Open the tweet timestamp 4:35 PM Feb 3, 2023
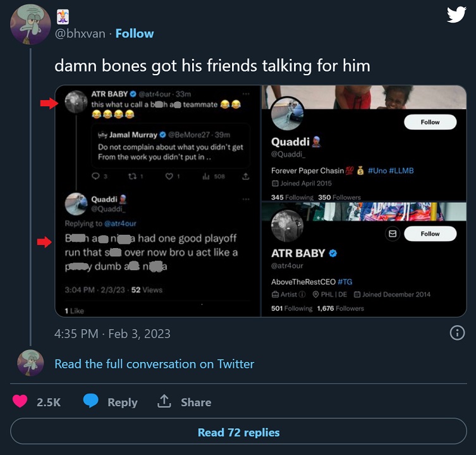This screenshot has height=455, width=476. (113, 333)
